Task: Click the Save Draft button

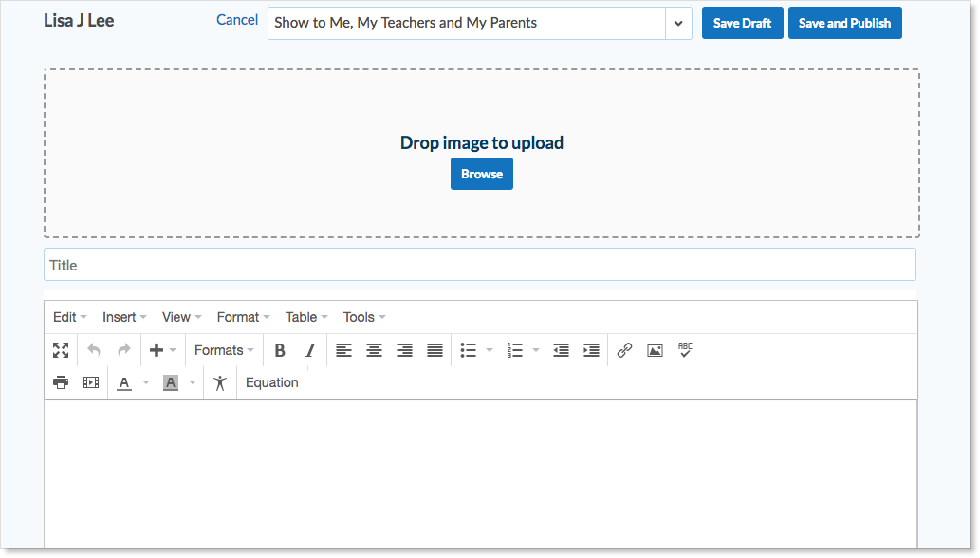Action: pos(743,23)
